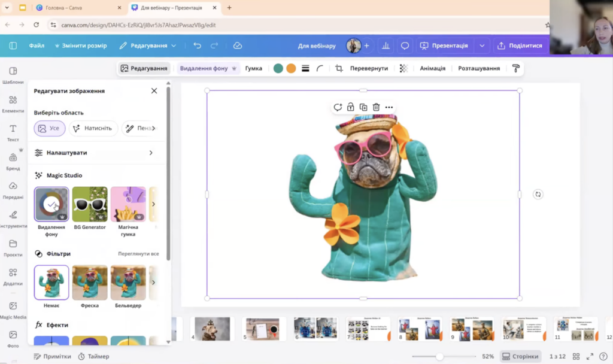Screen dimensions: 613x364
Task: Click the rotate handle beside the image
Action: click(538, 195)
